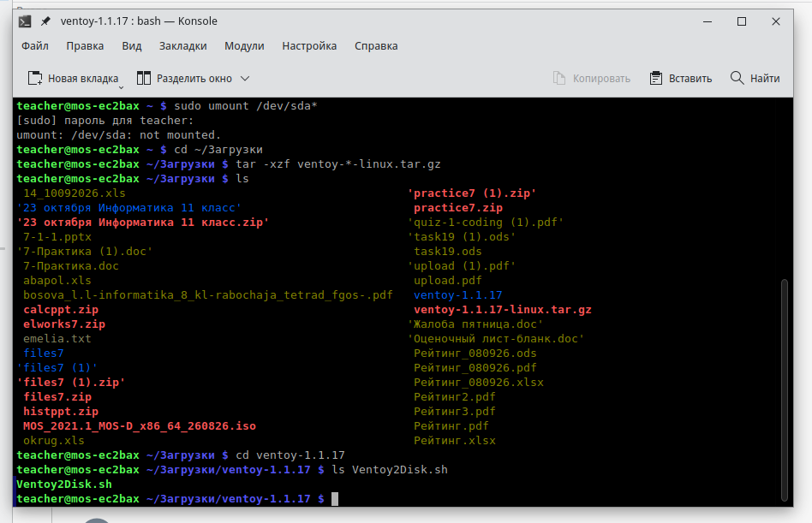This screenshot has height=523, width=812.
Task: Click abapol.xls in listing
Action: coord(57,281)
